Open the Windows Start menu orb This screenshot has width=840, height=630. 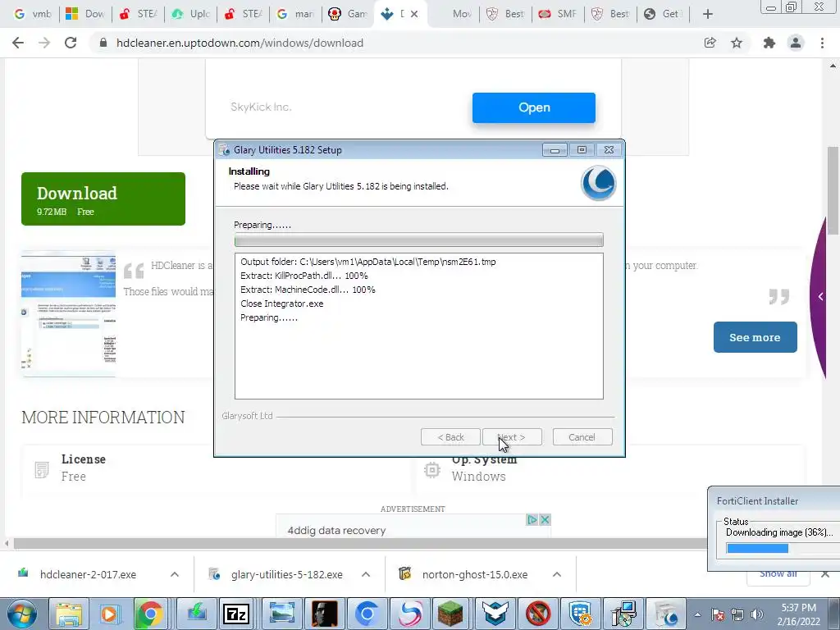pyautogui.click(x=22, y=614)
